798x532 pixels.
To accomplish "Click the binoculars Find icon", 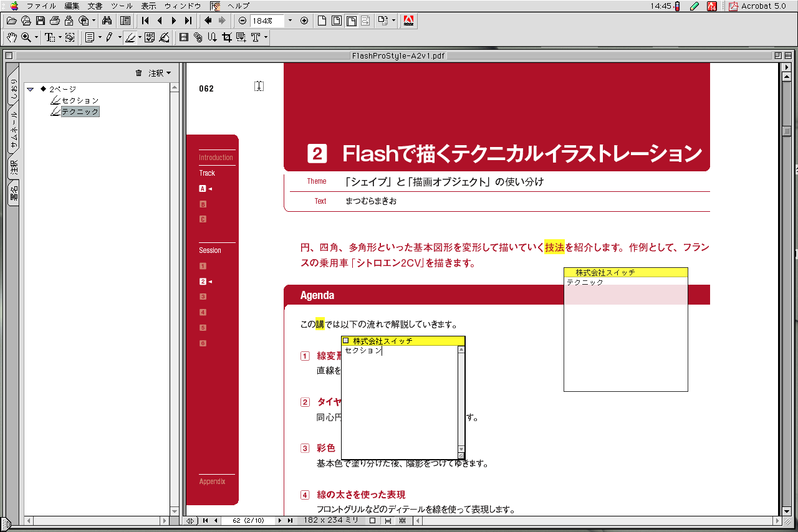I will tap(107, 21).
